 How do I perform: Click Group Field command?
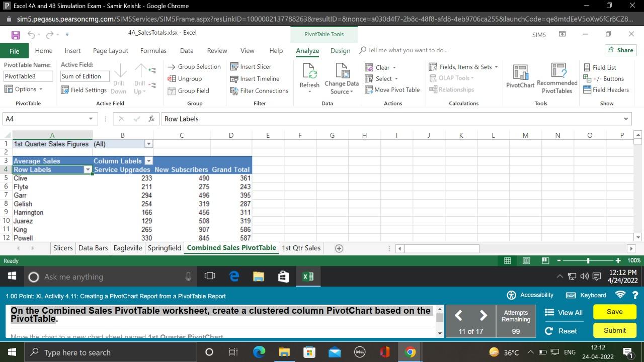(188, 91)
